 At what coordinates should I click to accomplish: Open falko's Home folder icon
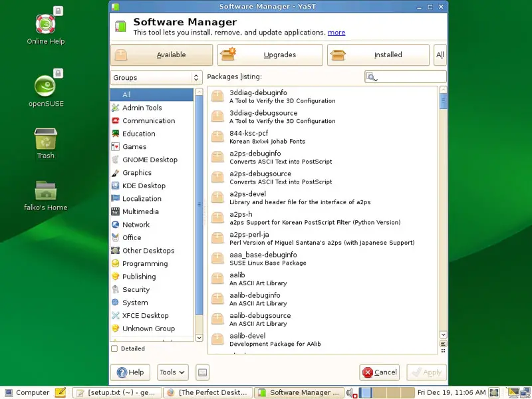point(46,191)
